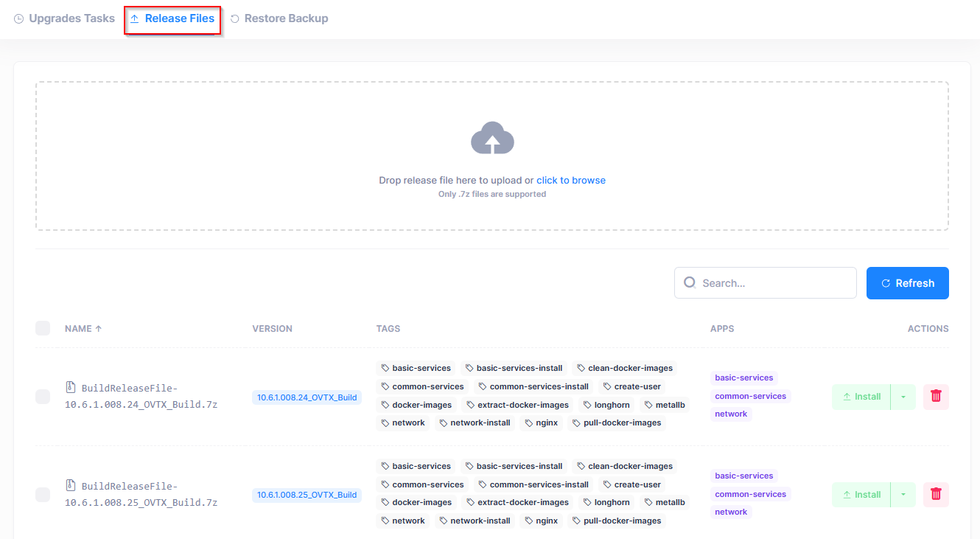Click the file icon of 10.6.1.008.25 build
This screenshot has width=980, height=539.
click(71, 485)
